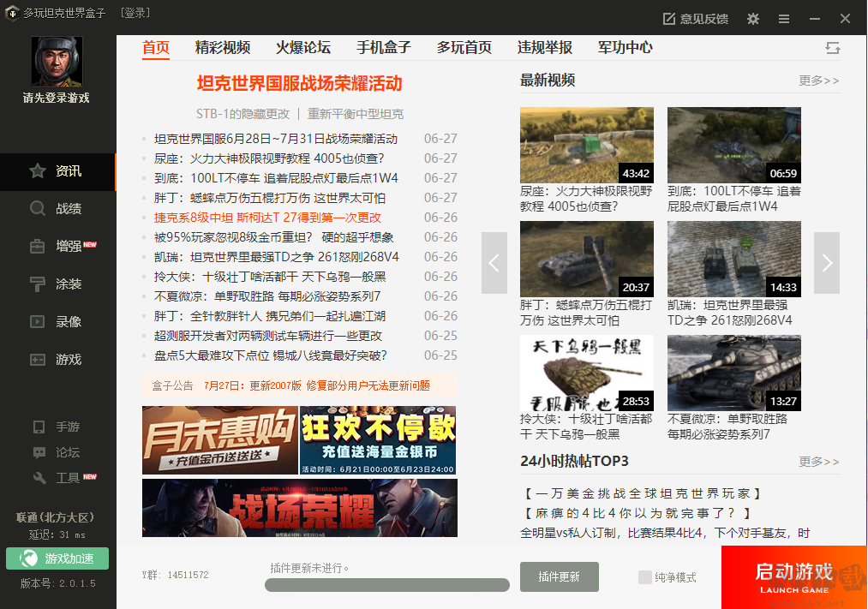
Task: Open 更多>> next to 最新视频
Action: [819, 81]
